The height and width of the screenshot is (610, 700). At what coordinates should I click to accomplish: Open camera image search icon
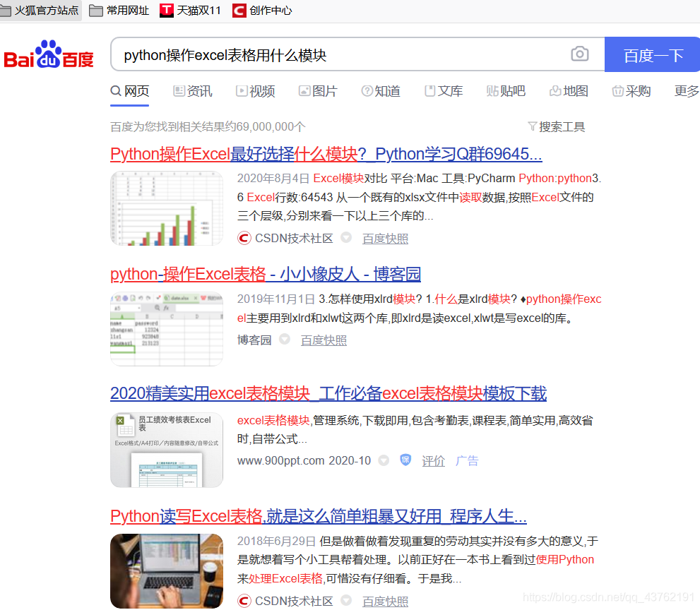(x=579, y=54)
